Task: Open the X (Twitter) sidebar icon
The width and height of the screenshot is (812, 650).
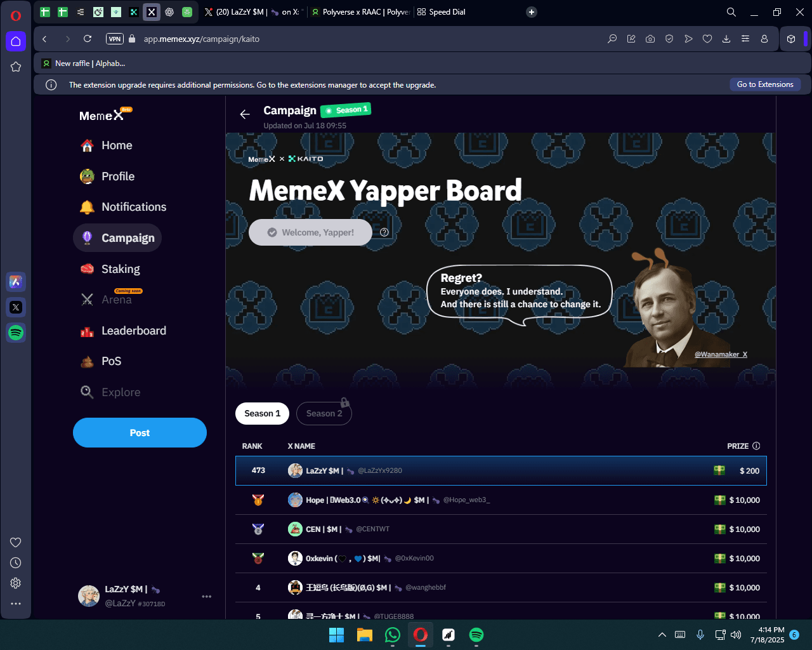Action: (16, 307)
